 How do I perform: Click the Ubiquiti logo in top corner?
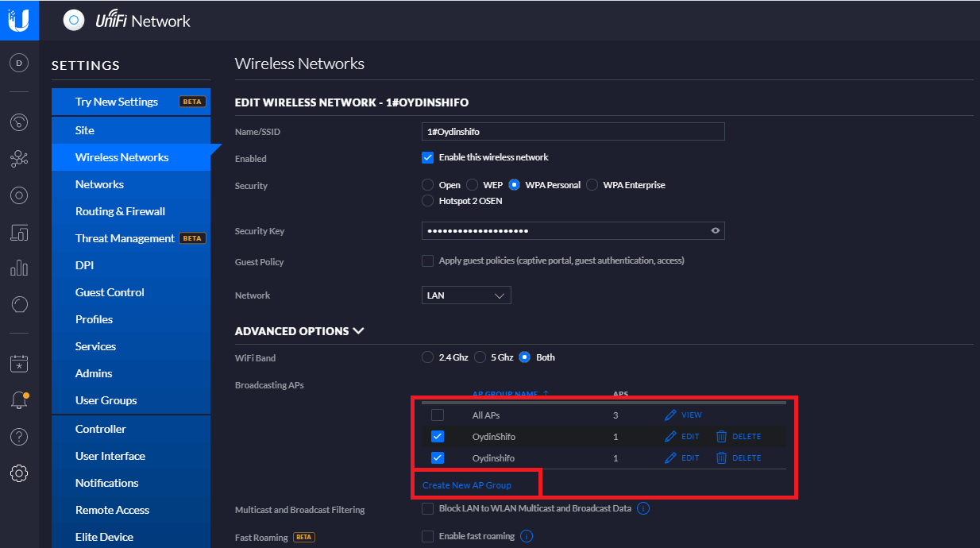[x=19, y=20]
